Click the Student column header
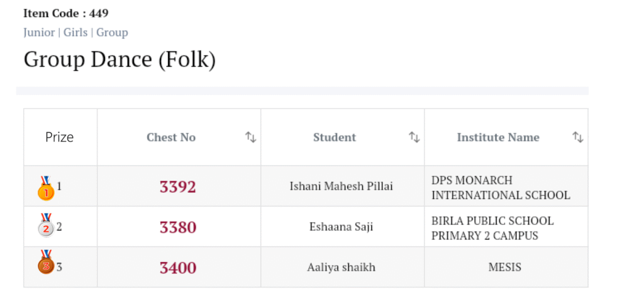Screen dimensions: 644x308 pos(335,137)
